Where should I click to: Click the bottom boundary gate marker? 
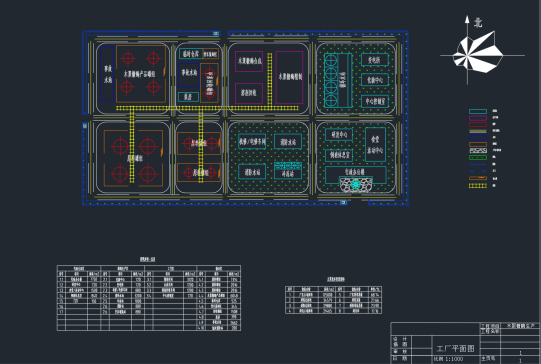tap(343, 203)
